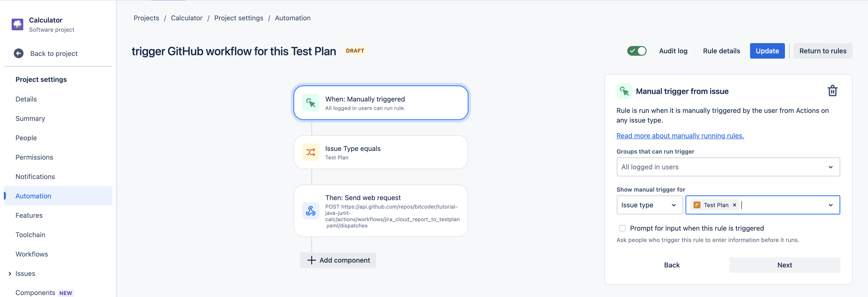
Task: Click Project settings in the breadcrumb
Action: pos(239,18)
